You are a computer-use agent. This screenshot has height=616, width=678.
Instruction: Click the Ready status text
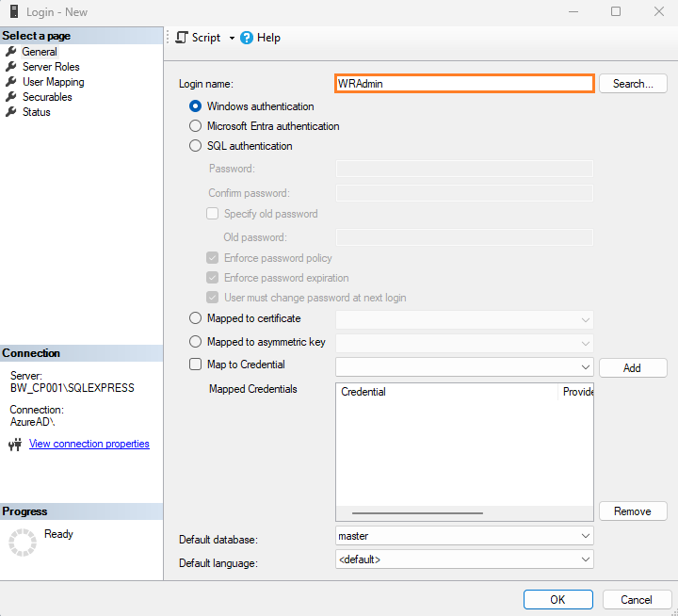pyautogui.click(x=58, y=534)
